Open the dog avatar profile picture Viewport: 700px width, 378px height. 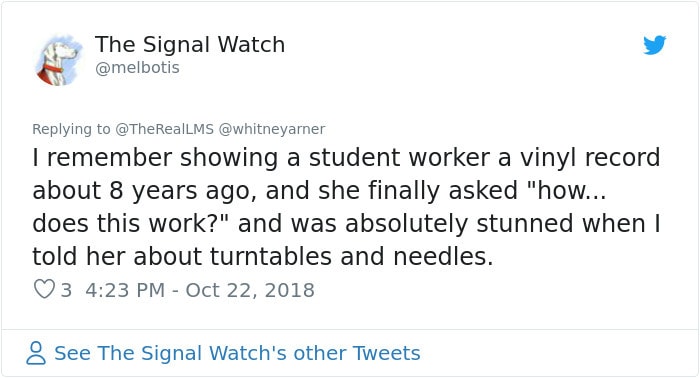59,60
